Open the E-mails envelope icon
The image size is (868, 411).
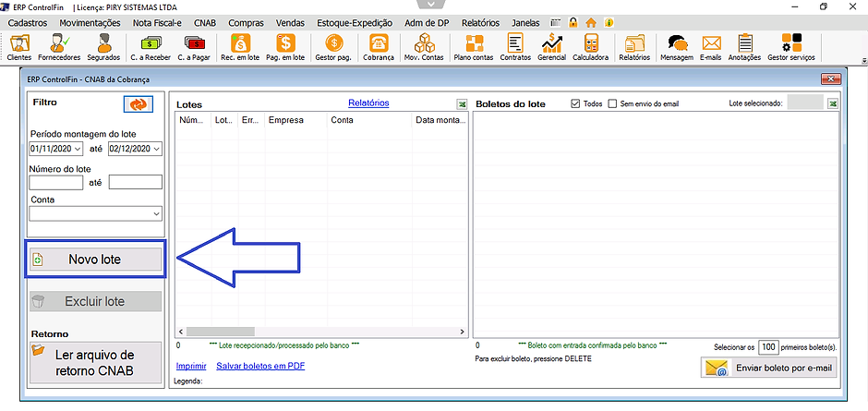pos(711,47)
